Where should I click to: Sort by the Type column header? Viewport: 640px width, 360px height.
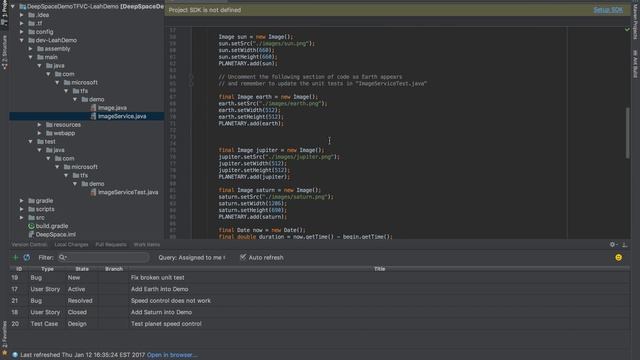coord(47,269)
